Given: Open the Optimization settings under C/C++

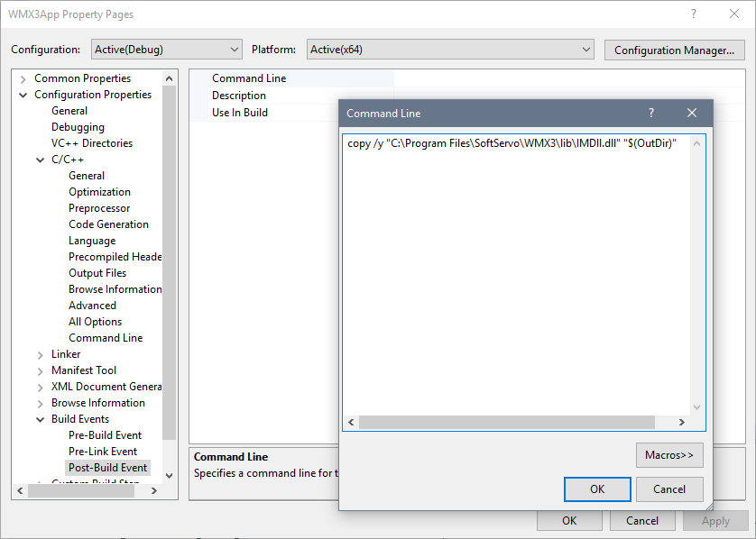Looking at the screenshot, I should tap(99, 191).
